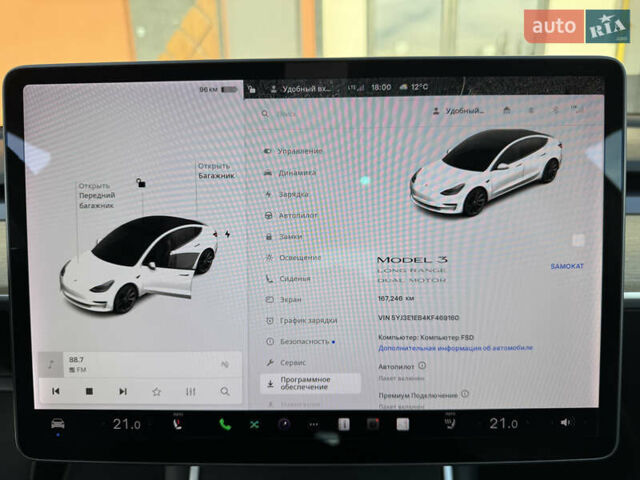Image resolution: width=640 pixels, height=480 pixels.
Task: Open the audio equalizer settings
Action: pyautogui.click(x=191, y=392)
